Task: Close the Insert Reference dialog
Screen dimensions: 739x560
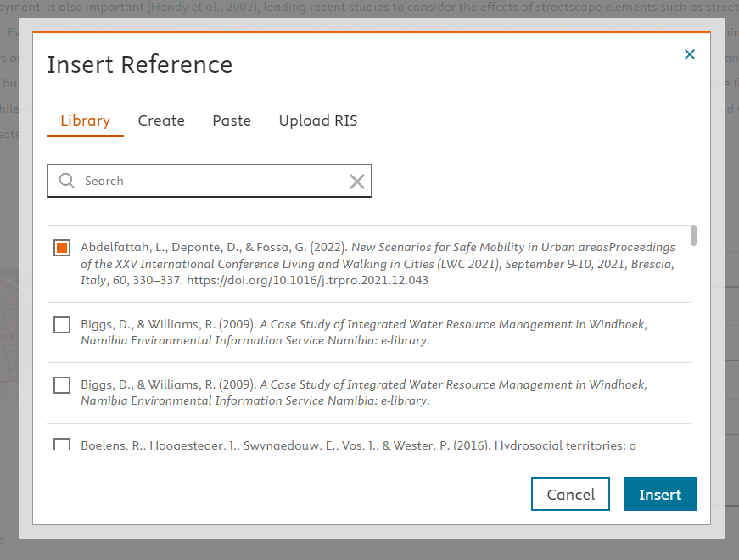Action: point(690,53)
